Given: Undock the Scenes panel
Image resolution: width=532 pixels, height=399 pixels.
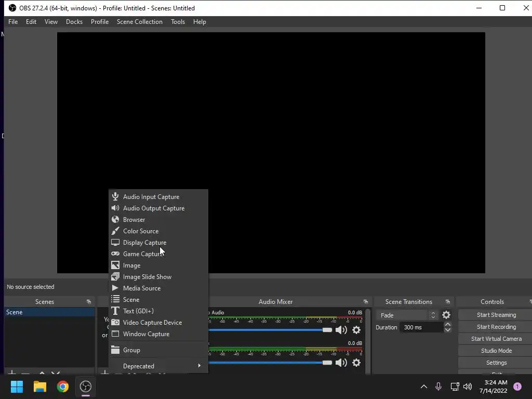Looking at the screenshot, I should point(89,302).
